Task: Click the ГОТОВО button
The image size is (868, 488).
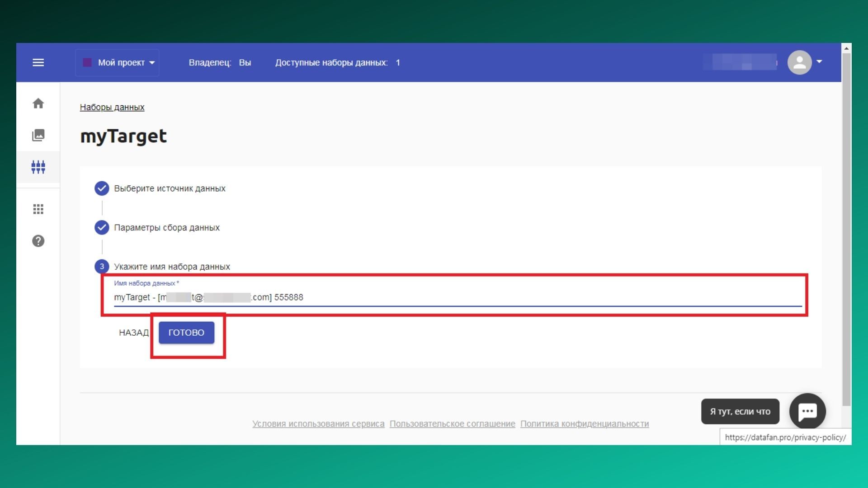Action: pyautogui.click(x=186, y=333)
